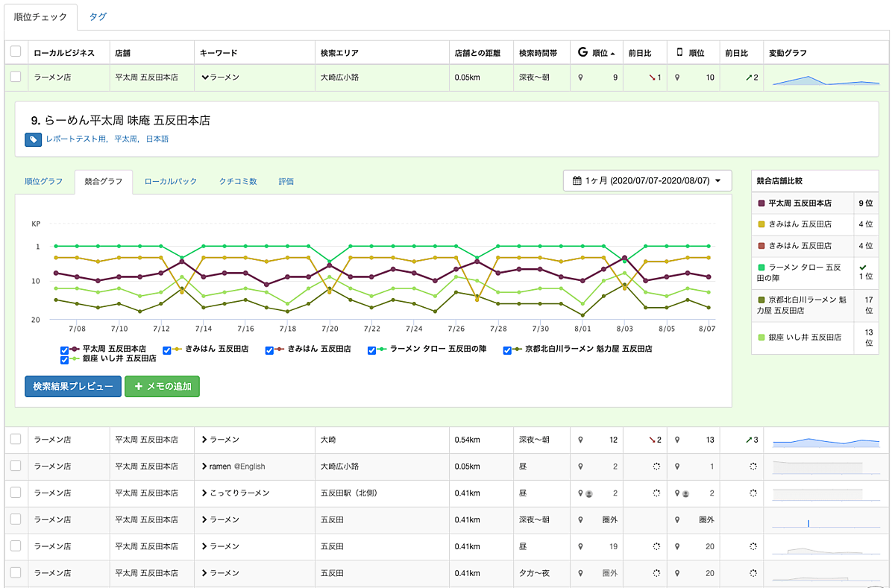
Task: Click the plus icon on メモの追加 button
Action: 138,387
